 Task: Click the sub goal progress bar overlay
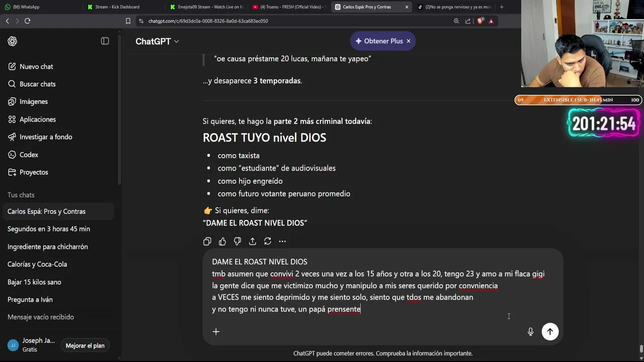pos(578,100)
